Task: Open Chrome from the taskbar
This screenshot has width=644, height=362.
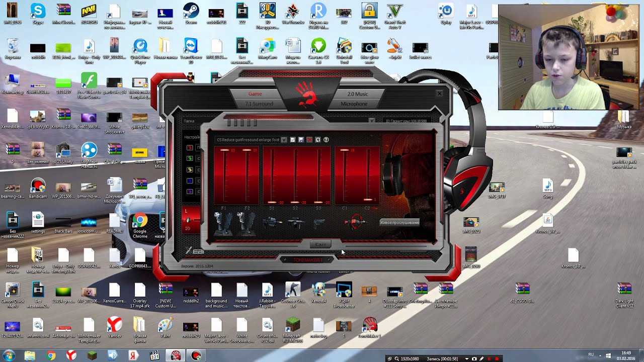Action: pos(51,355)
